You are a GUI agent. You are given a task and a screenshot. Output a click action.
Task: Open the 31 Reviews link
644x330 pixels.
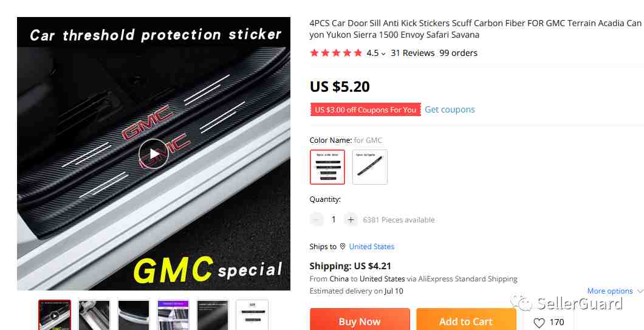[413, 53]
